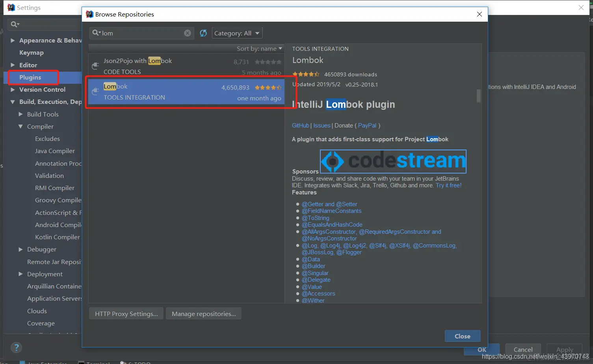Viewport: 593px width, 364px height.
Task: Click HTTP Proxy Settings button
Action: pyautogui.click(x=126, y=314)
